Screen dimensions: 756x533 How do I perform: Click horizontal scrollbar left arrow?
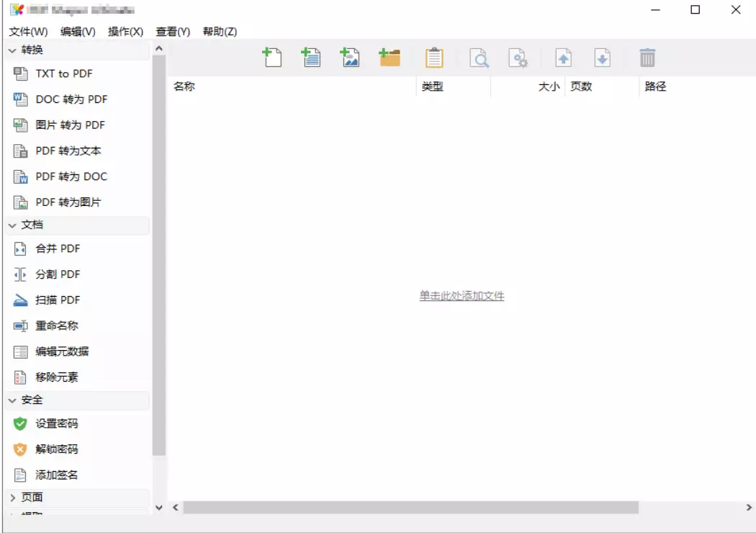coord(176,508)
